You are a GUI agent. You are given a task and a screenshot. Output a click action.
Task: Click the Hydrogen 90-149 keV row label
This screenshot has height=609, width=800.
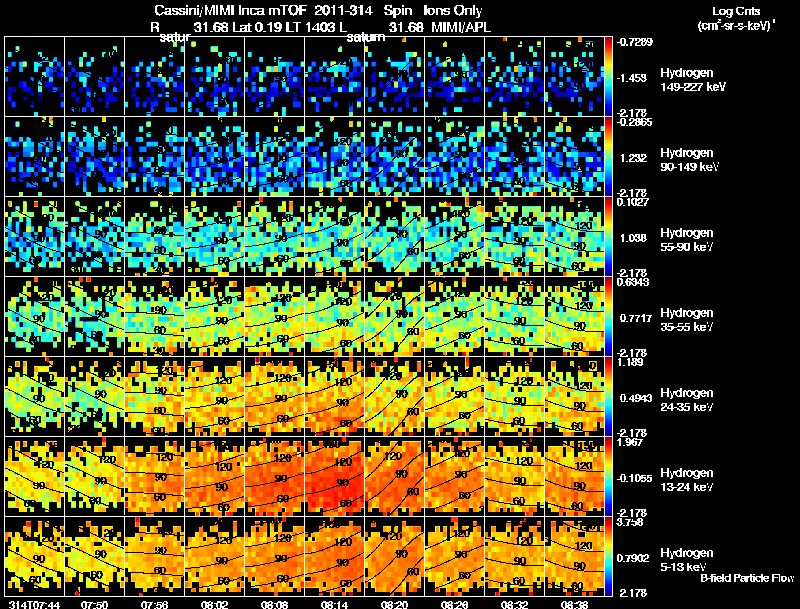click(690, 160)
